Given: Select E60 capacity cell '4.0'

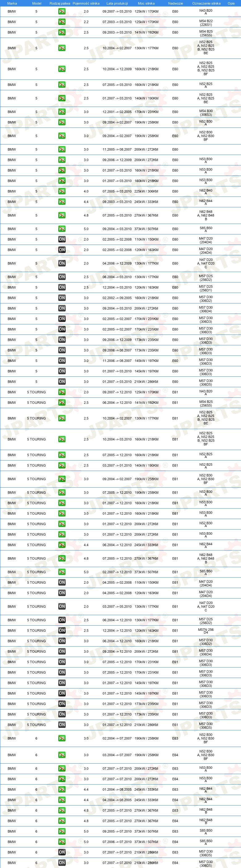Looking at the screenshot, I should point(86,191).
